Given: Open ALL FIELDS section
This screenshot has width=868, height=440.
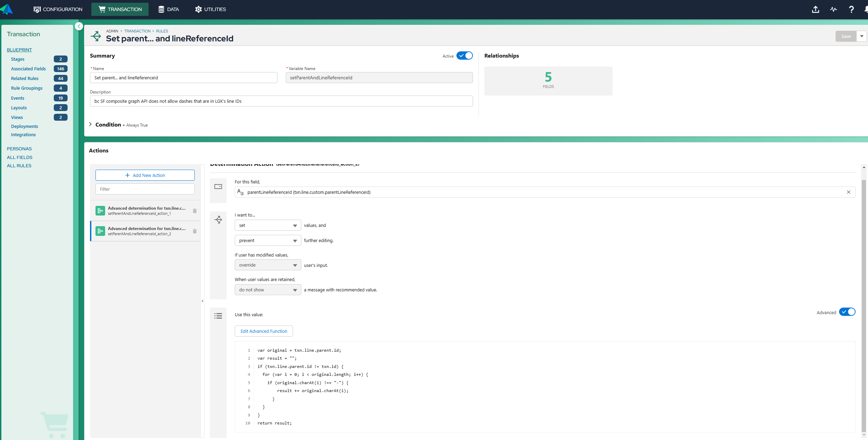Looking at the screenshot, I should pos(20,158).
